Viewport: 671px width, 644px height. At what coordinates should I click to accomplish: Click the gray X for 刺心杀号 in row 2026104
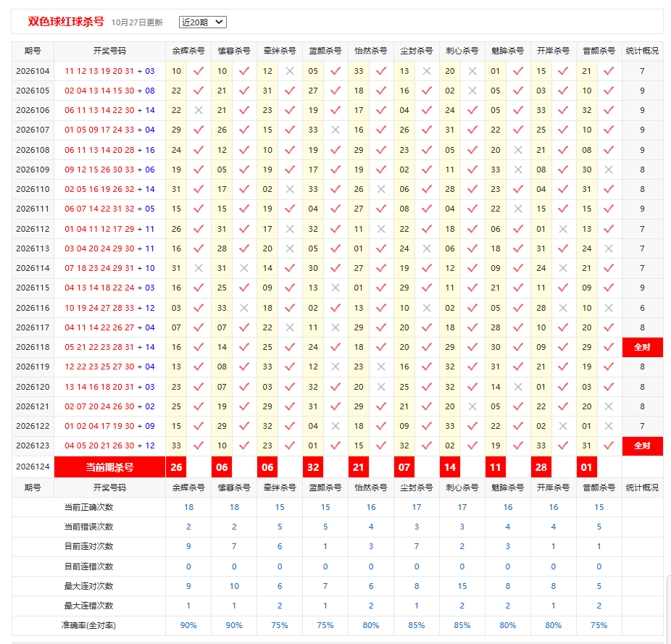[x=472, y=71]
